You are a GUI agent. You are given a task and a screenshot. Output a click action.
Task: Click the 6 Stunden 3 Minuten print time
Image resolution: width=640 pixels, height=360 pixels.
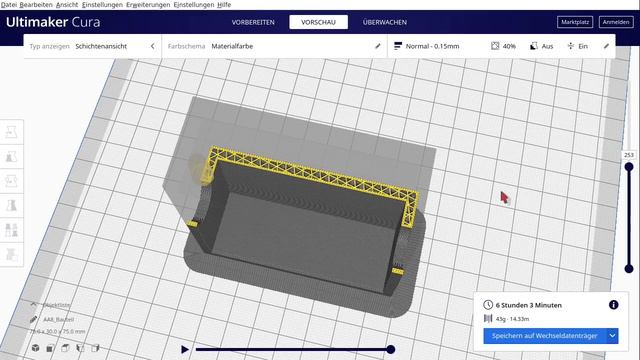pyautogui.click(x=529, y=305)
